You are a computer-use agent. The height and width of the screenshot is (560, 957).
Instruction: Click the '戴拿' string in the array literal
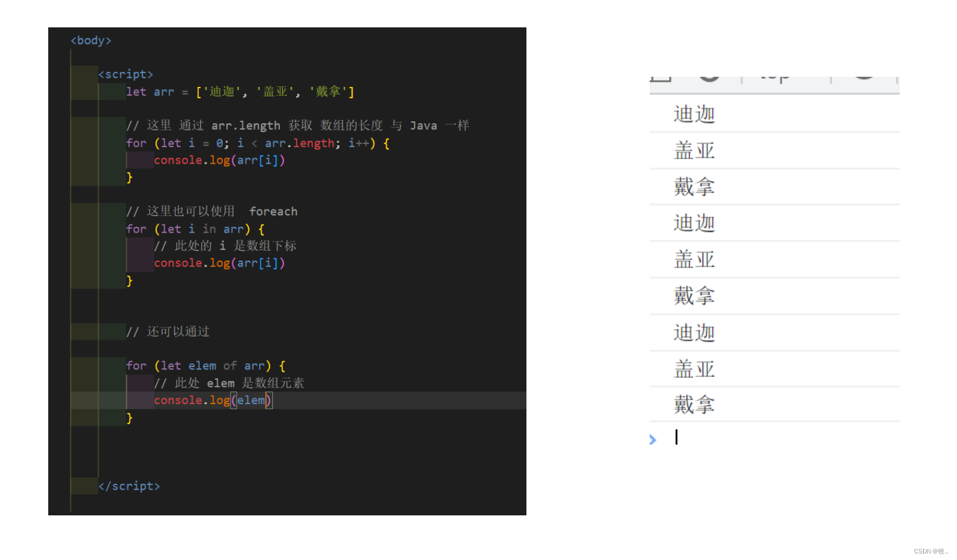point(328,92)
